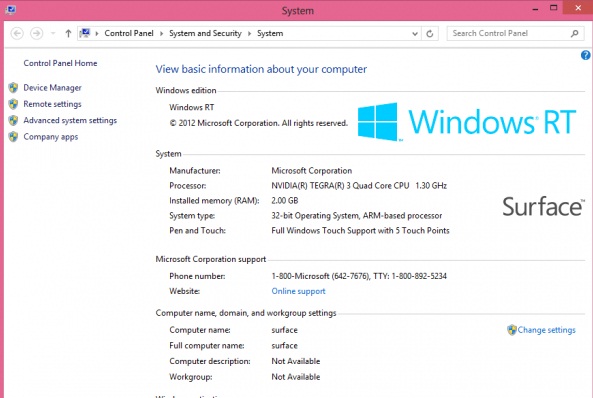Click the shield icon beside Company apps
Viewport: 593px width, 398px height.
(13, 137)
